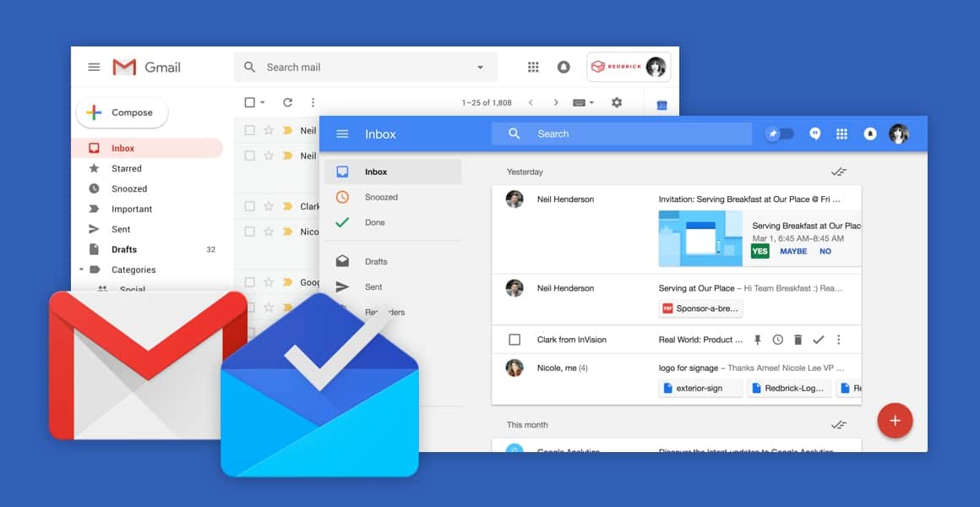Check the Clark from InVision checkbox

514,340
